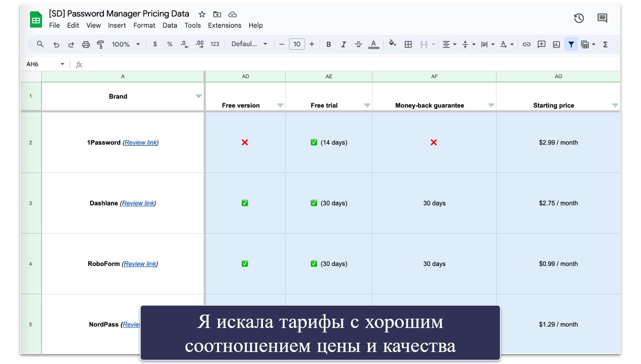The height and width of the screenshot is (364, 641).
Task: Open the View menu
Action: (x=93, y=25)
